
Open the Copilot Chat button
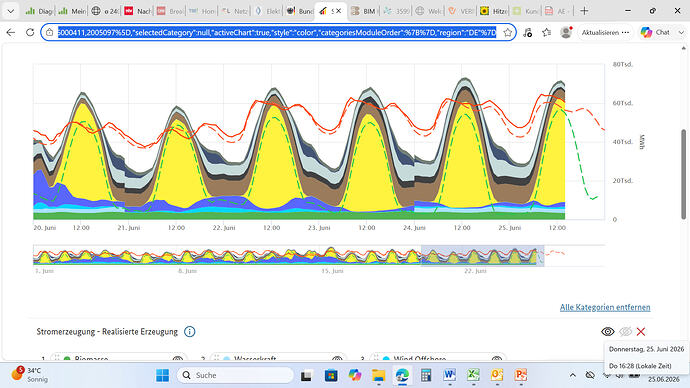655,33
